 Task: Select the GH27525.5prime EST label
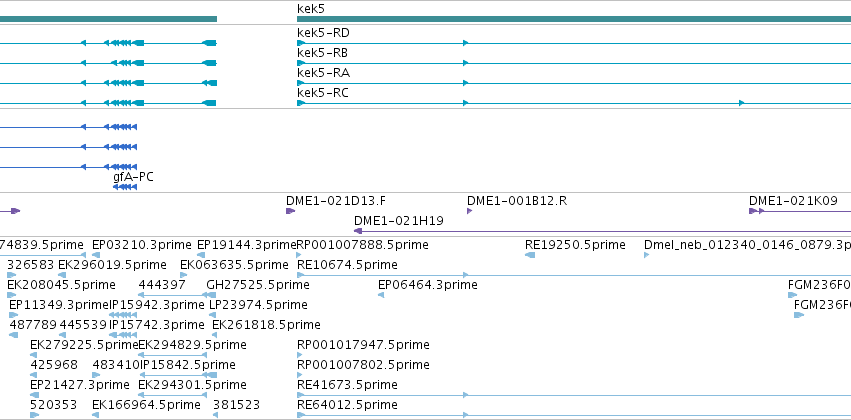tap(258, 285)
